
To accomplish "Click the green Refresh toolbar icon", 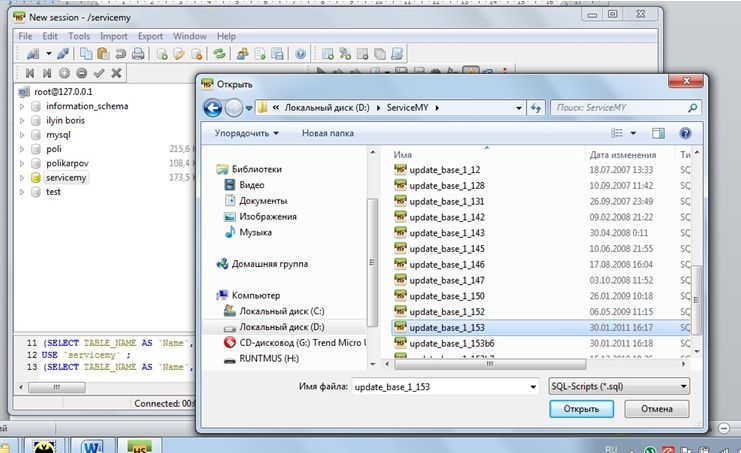I will coord(219,54).
